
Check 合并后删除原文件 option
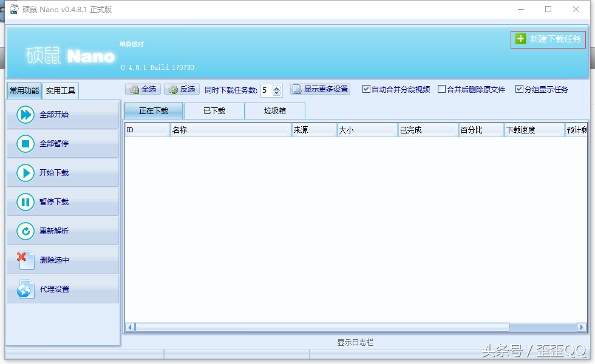point(443,89)
